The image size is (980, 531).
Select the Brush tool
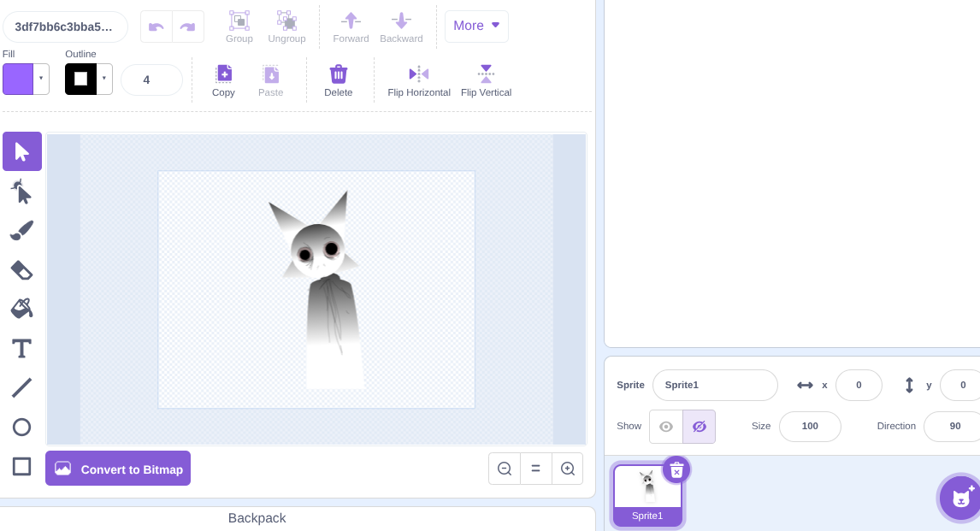22,231
